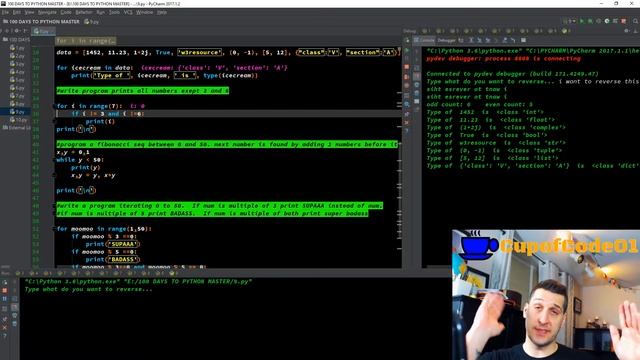640x360 pixels.
Task: Click the Step Into debugger icon
Action: pos(479,40)
